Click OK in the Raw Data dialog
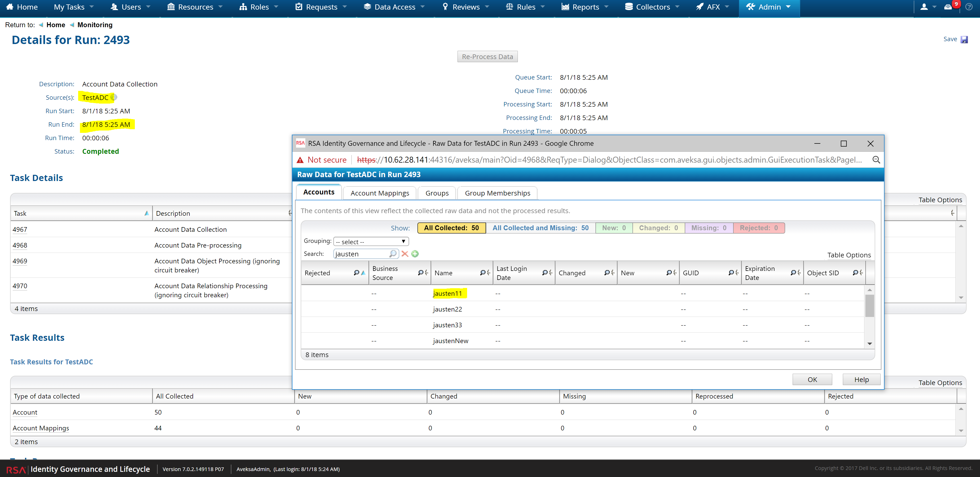 click(x=812, y=380)
